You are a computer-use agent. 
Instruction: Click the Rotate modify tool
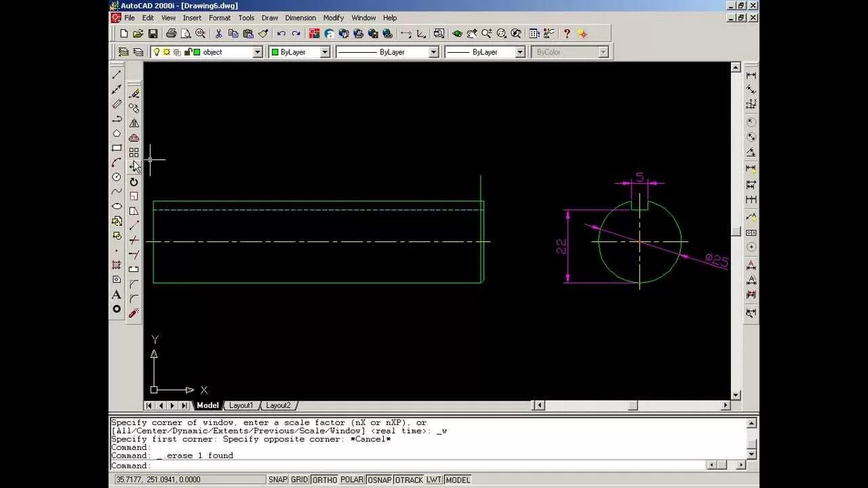click(134, 182)
